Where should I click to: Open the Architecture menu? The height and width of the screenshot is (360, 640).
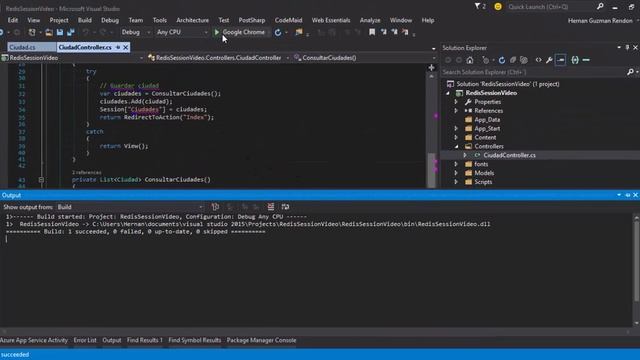click(x=192, y=20)
